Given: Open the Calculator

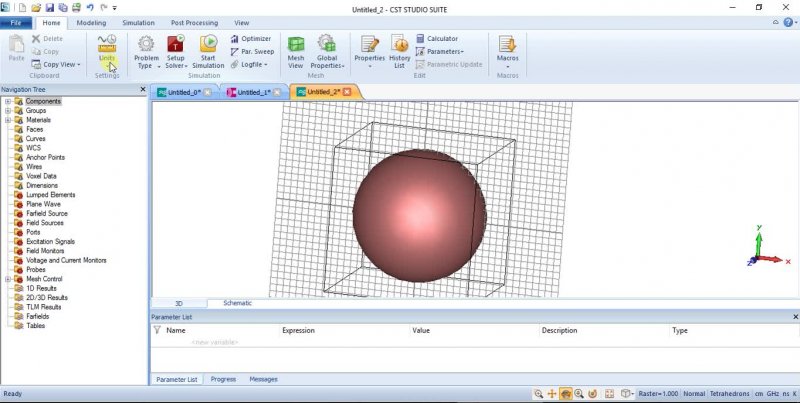Looking at the screenshot, I should pyautogui.click(x=437, y=39).
